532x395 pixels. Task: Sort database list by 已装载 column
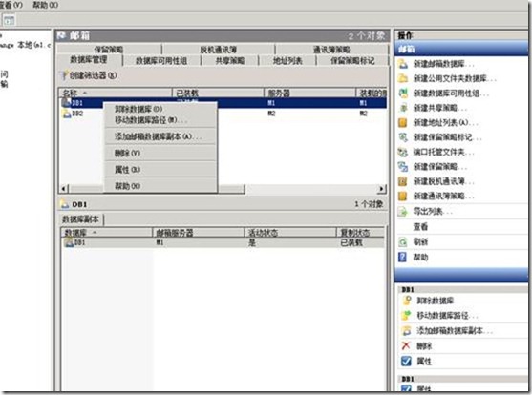click(x=218, y=93)
